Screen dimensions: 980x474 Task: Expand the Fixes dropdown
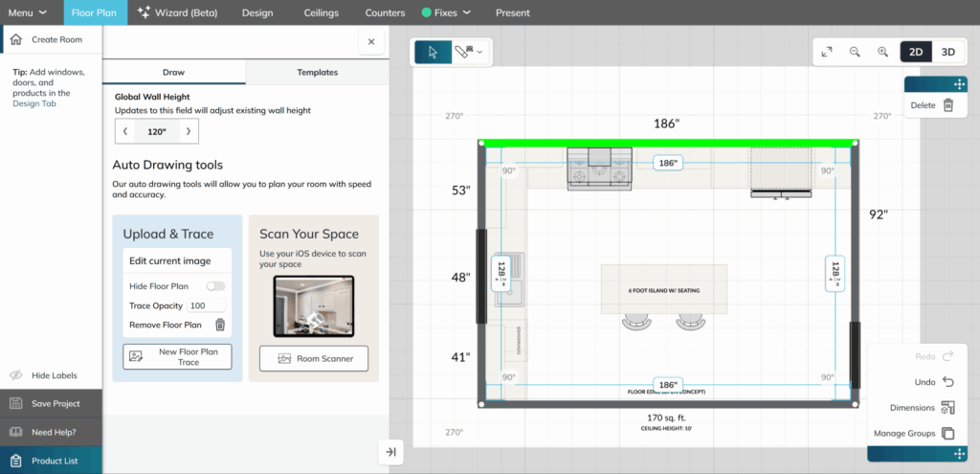click(x=446, y=12)
